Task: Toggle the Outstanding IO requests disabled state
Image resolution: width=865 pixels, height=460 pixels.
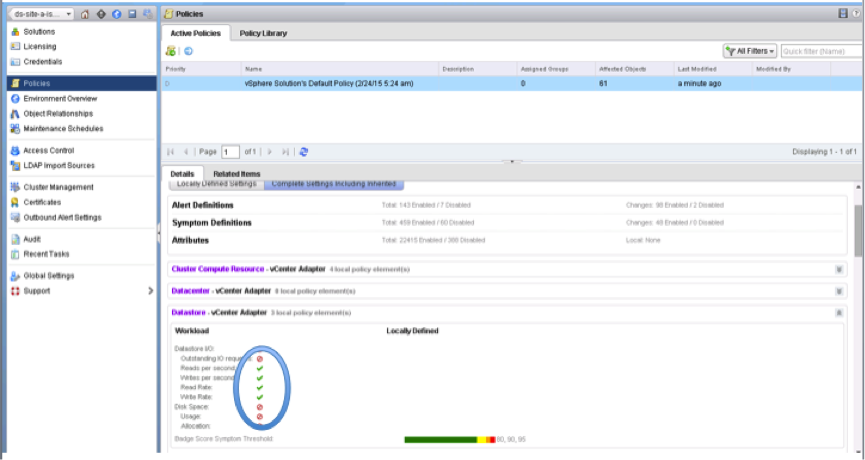Action: 259,358
